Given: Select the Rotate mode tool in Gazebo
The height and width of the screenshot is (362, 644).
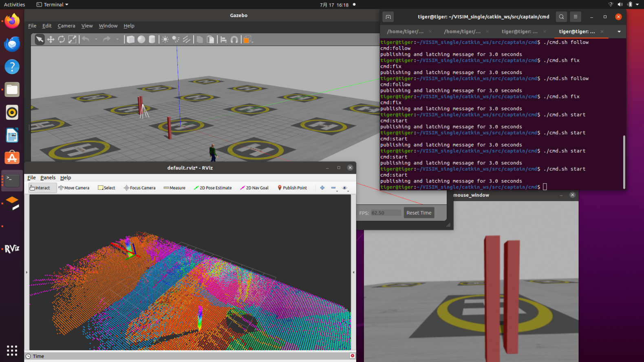Looking at the screenshot, I should click(61, 39).
